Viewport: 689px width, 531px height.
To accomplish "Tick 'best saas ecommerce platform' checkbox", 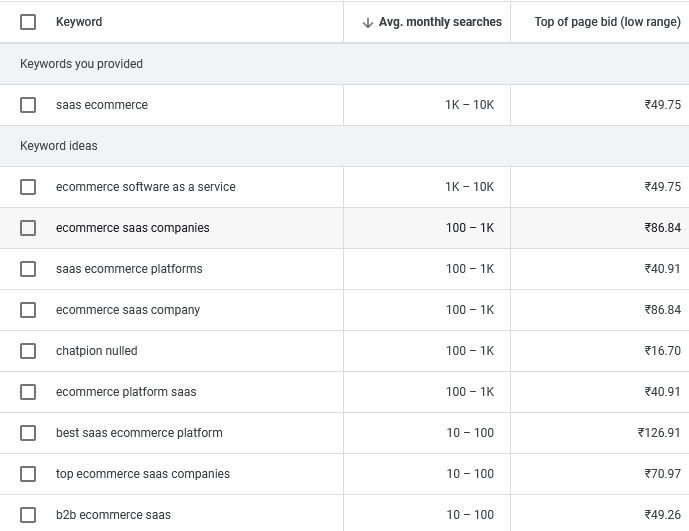I will pos(28,433).
